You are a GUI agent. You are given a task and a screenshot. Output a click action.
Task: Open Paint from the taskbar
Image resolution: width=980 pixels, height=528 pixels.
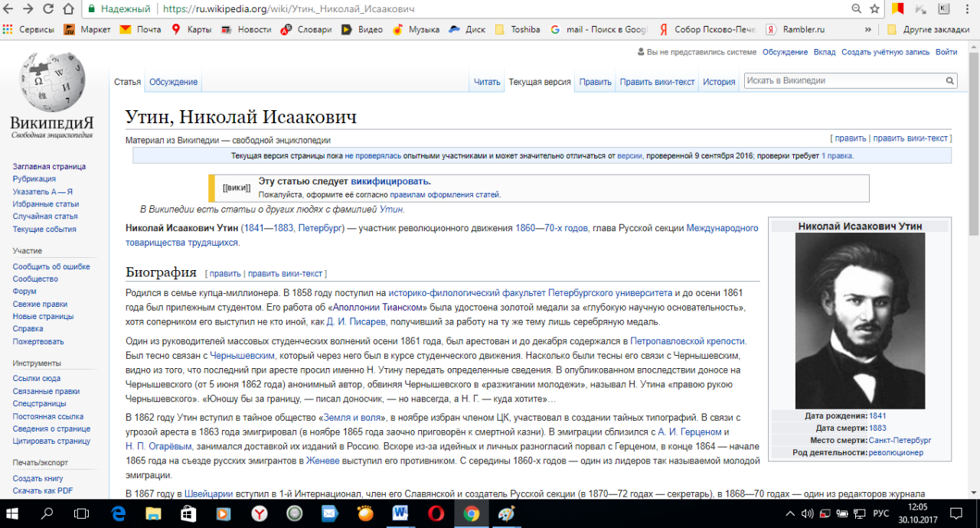(x=506, y=513)
